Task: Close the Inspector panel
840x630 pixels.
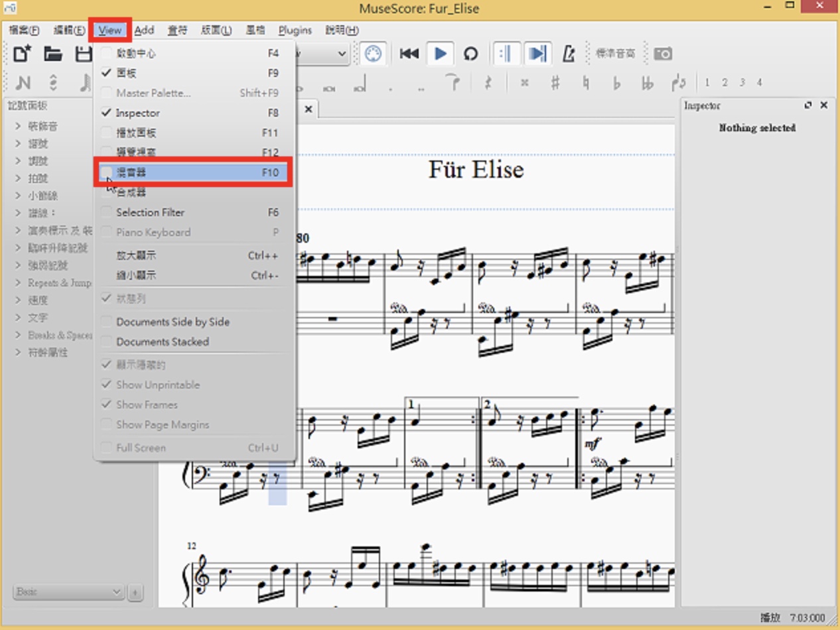Action: [x=824, y=105]
